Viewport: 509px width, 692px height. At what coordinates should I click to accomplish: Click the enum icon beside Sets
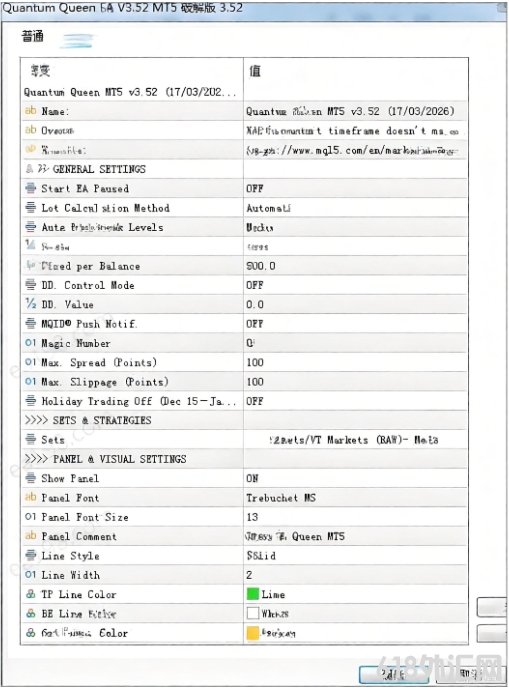pyautogui.click(x=30, y=440)
